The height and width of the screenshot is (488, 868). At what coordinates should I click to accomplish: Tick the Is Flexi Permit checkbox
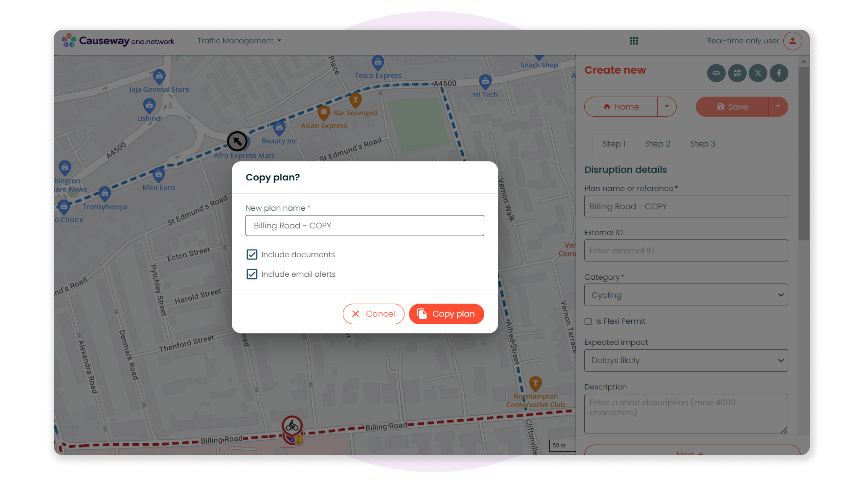[588, 321]
